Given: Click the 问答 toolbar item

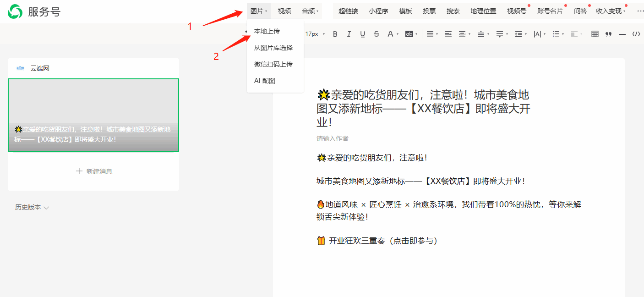Looking at the screenshot, I should [x=580, y=11].
